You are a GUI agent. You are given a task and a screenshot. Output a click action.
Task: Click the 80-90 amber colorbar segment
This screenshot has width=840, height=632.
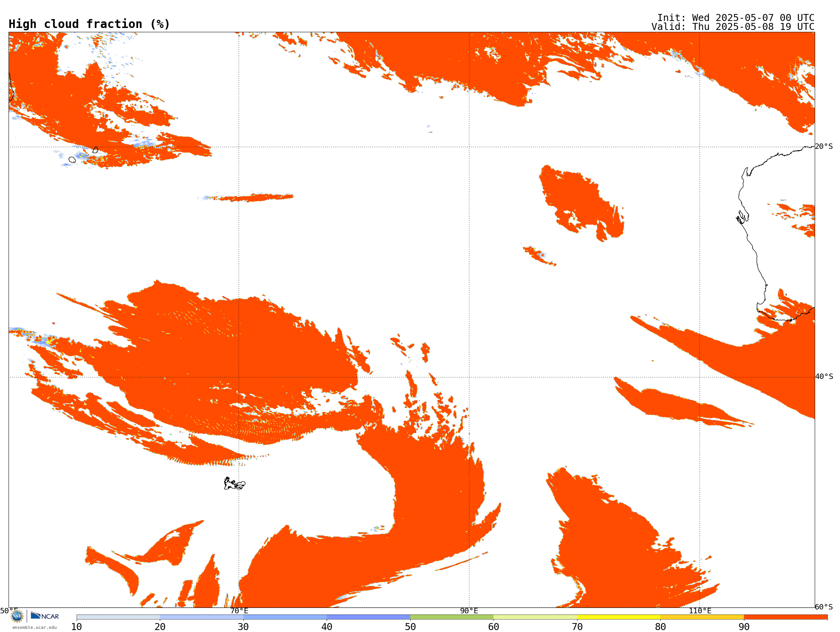pyautogui.click(x=702, y=617)
